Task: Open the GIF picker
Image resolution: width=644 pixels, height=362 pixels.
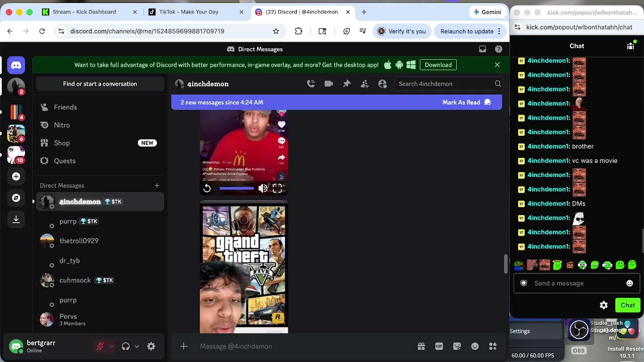Action: (x=439, y=346)
